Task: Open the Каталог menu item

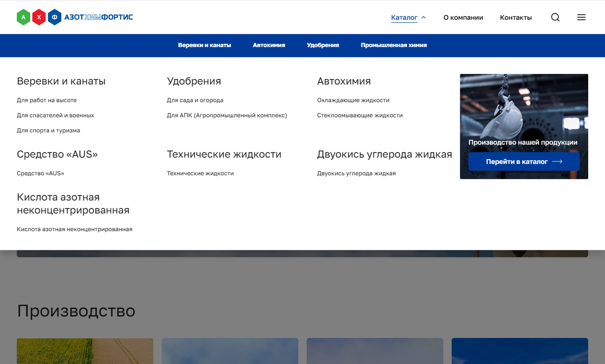Action: pos(404,17)
